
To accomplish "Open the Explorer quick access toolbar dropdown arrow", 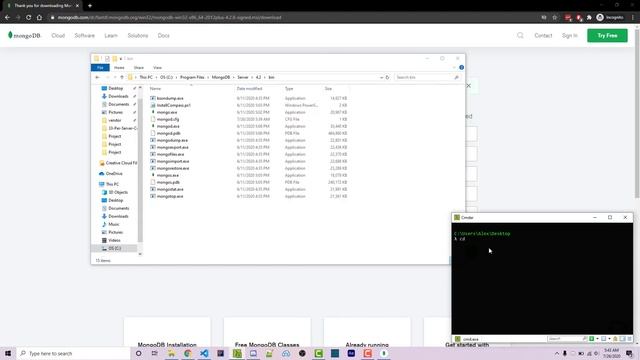I will click(x=121, y=59).
